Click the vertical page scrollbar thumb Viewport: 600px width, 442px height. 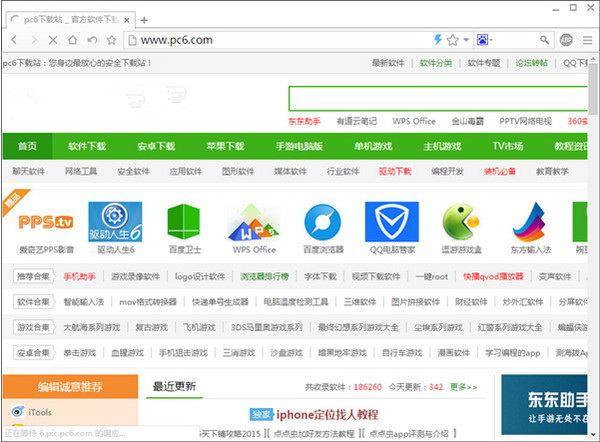593,89
